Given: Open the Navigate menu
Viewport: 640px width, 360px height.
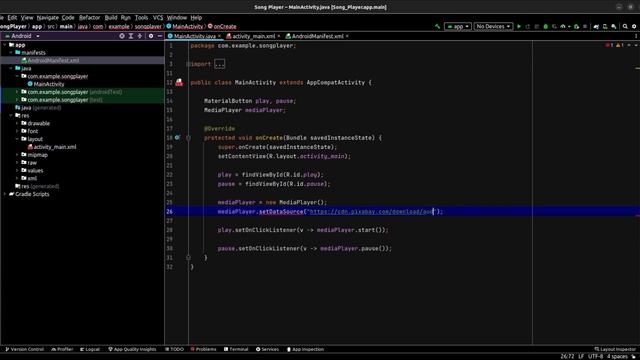Looking at the screenshot, I should [48, 18].
